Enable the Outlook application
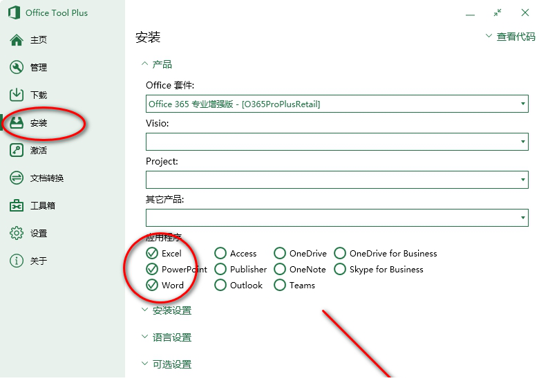 tap(220, 285)
